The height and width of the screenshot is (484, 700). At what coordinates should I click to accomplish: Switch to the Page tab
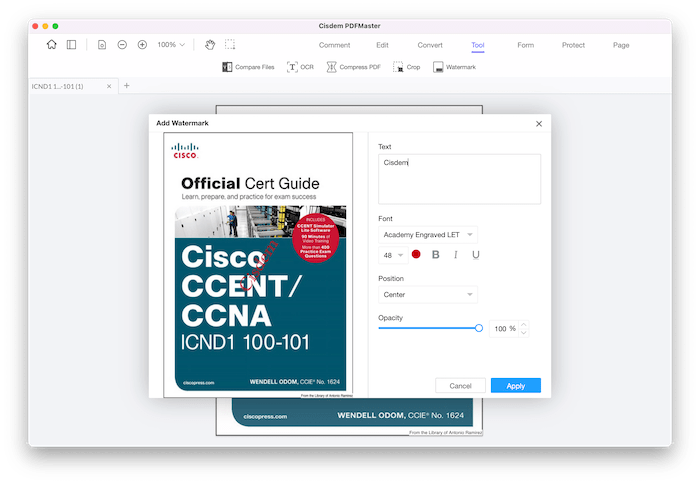(x=621, y=45)
